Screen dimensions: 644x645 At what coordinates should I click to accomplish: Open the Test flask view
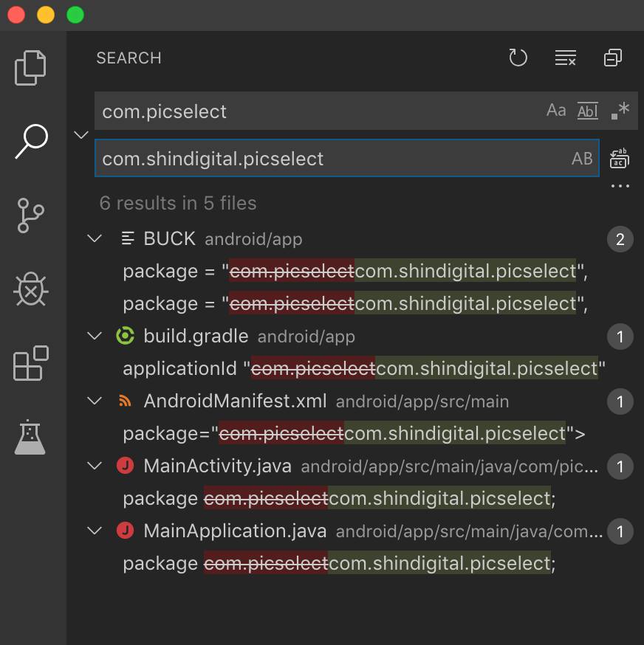pos(30,437)
